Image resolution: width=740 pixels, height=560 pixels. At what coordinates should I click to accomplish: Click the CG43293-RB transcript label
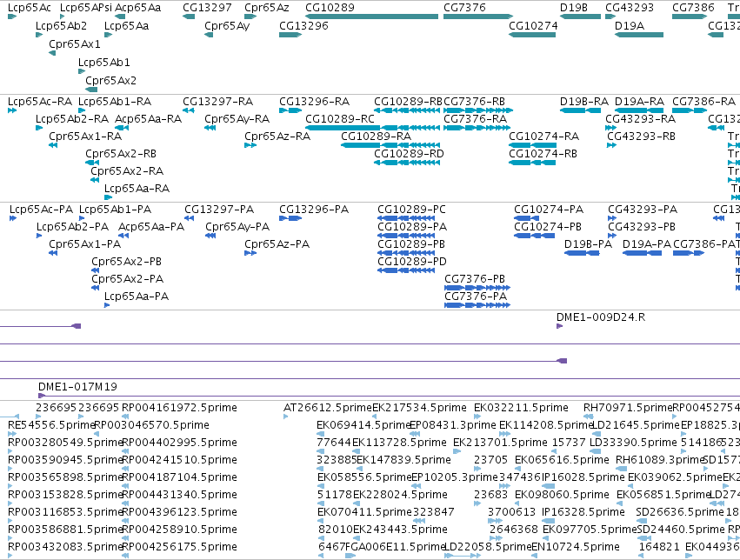tap(641, 136)
